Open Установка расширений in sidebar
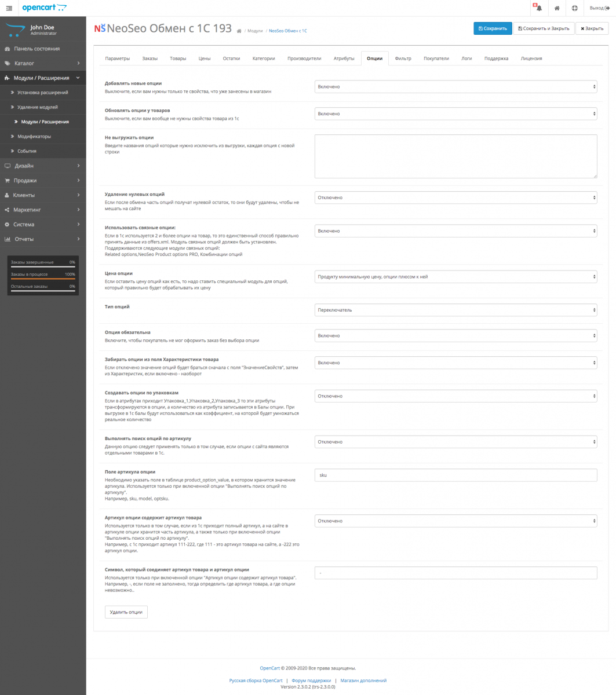Viewport: 616px width, 695px height. (x=43, y=93)
